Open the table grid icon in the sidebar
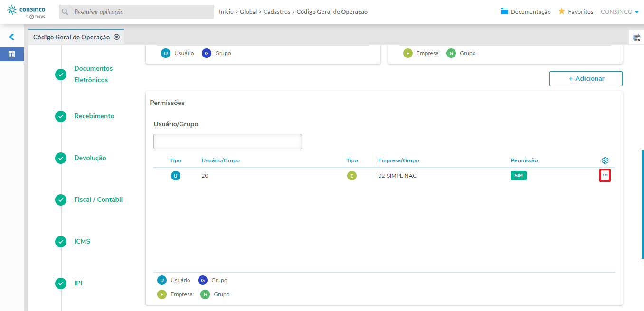This screenshot has height=311, width=644. click(x=12, y=55)
